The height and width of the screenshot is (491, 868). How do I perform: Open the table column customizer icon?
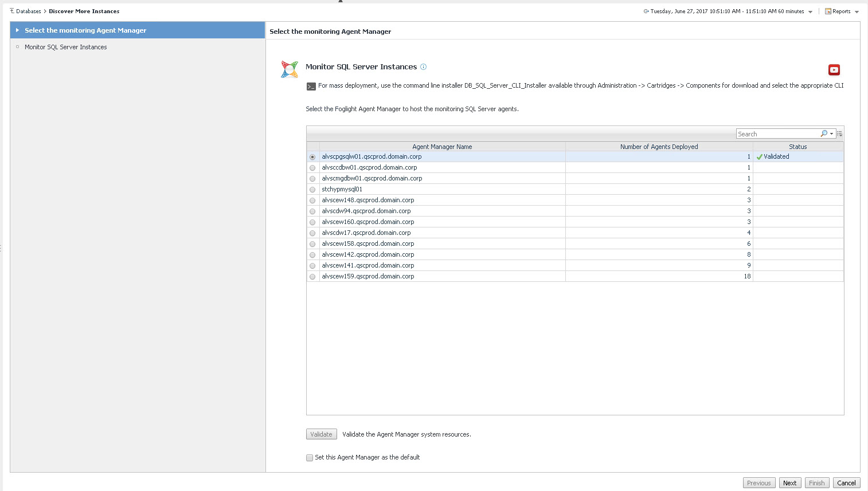coord(839,133)
